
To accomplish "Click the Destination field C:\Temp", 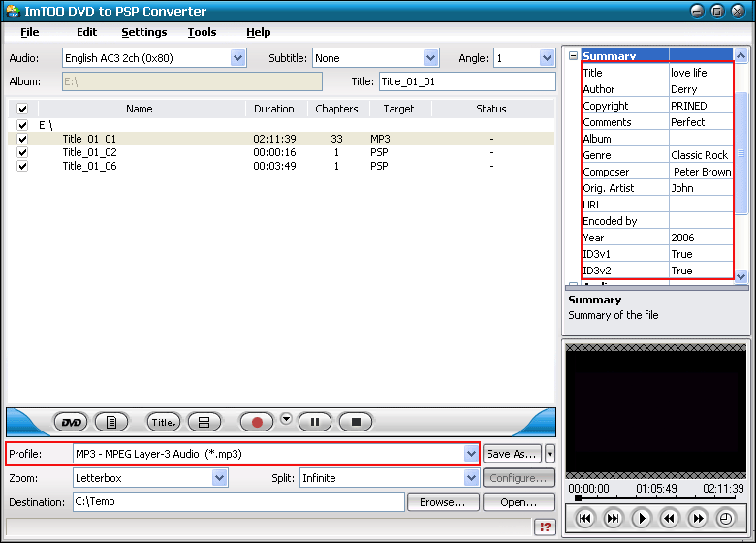I will (x=238, y=501).
